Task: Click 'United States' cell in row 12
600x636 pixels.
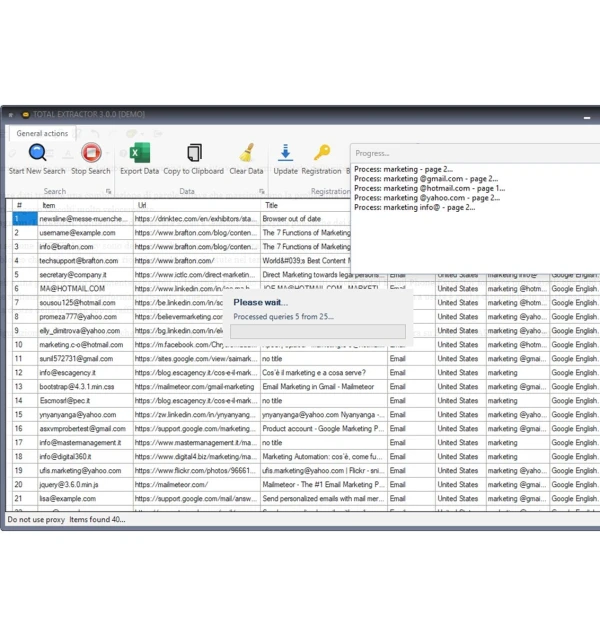Action: click(x=461, y=373)
